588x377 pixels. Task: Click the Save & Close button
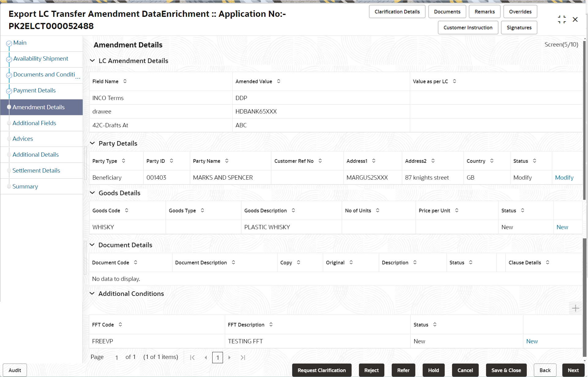click(x=506, y=370)
